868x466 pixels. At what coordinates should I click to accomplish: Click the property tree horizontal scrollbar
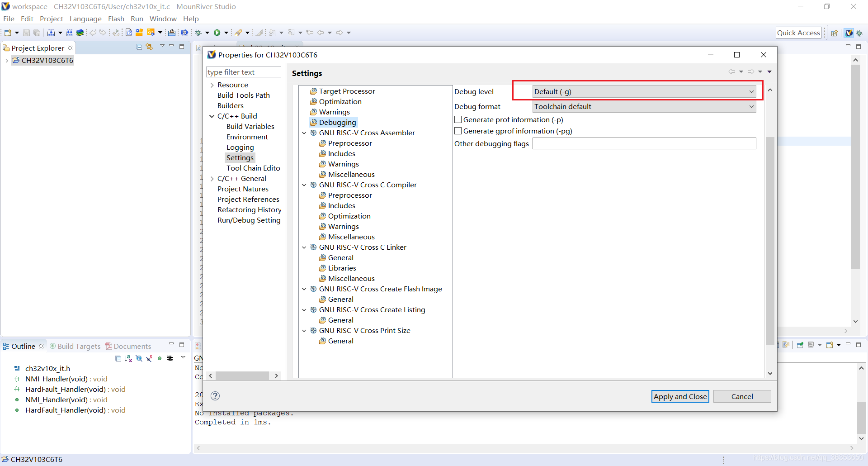(242, 376)
